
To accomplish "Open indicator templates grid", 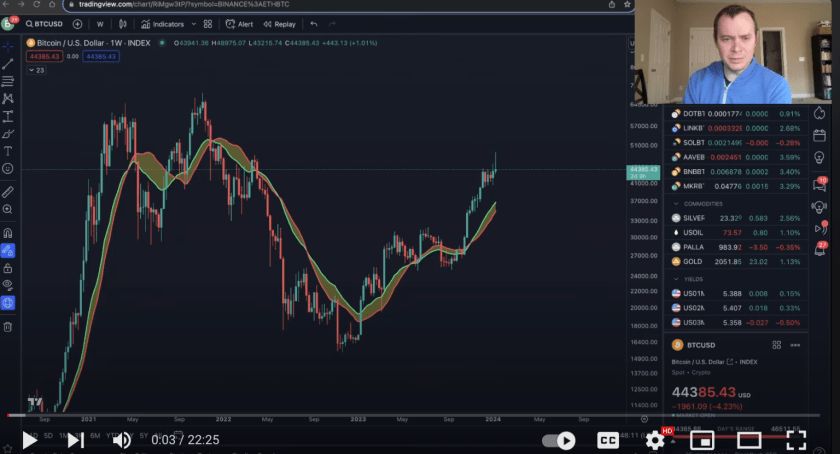I will click(208, 24).
